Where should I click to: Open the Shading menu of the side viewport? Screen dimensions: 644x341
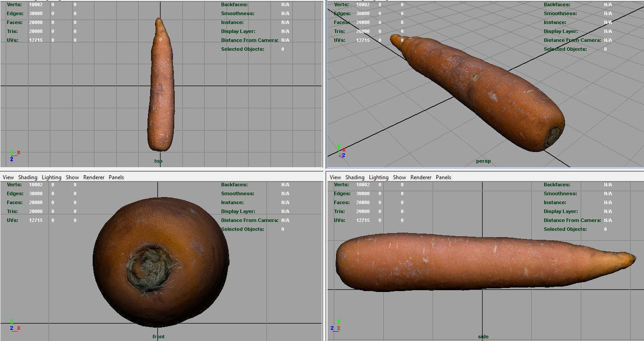tap(355, 177)
